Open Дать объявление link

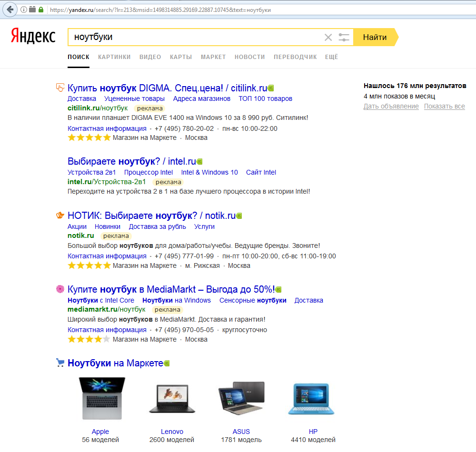pos(391,107)
